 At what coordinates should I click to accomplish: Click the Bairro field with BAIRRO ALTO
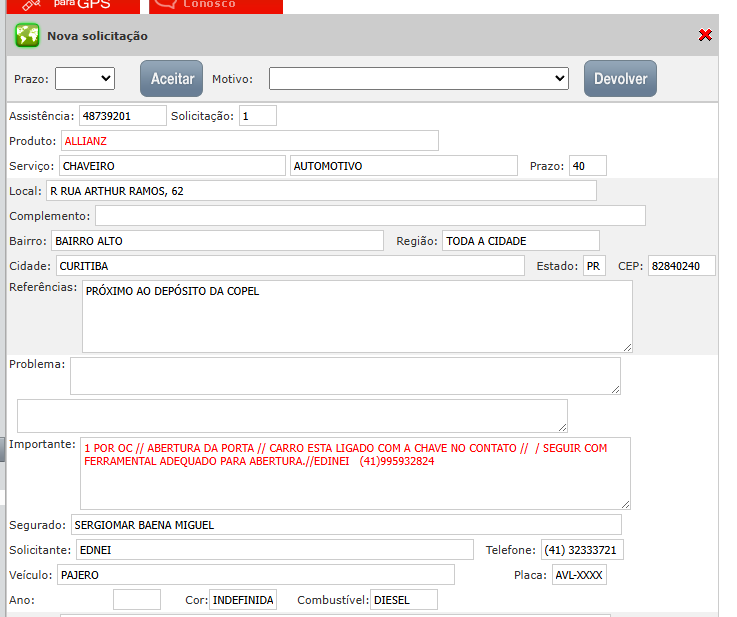click(x=217, y=241)
